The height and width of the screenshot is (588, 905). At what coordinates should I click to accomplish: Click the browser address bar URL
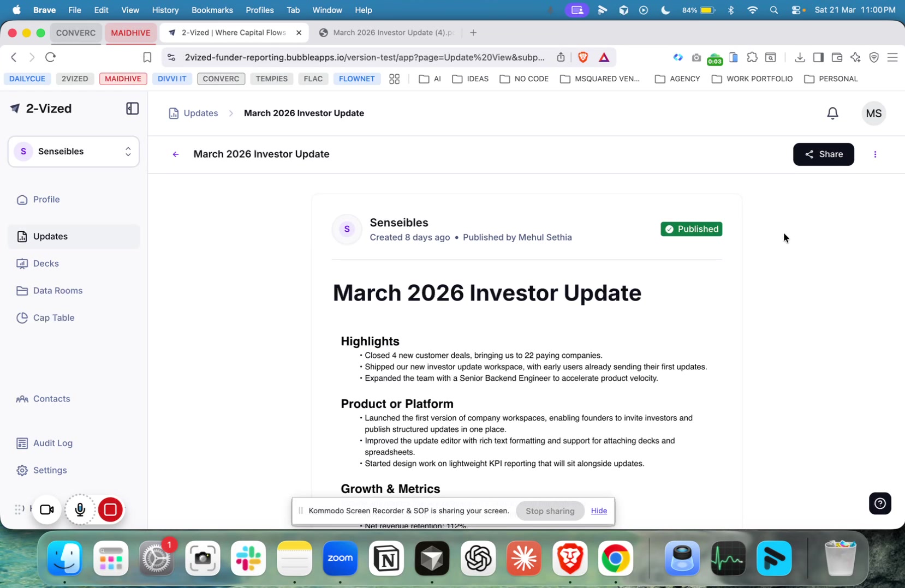coord(364,57)
